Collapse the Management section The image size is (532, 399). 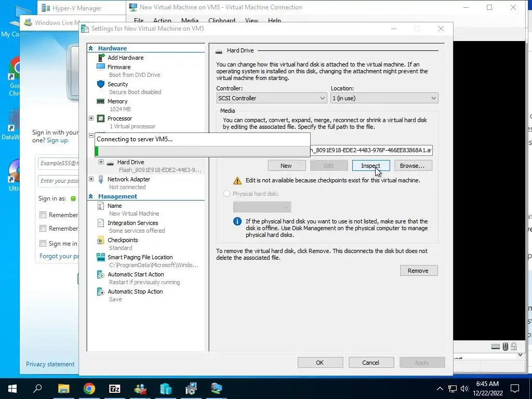tap(91, 196)
